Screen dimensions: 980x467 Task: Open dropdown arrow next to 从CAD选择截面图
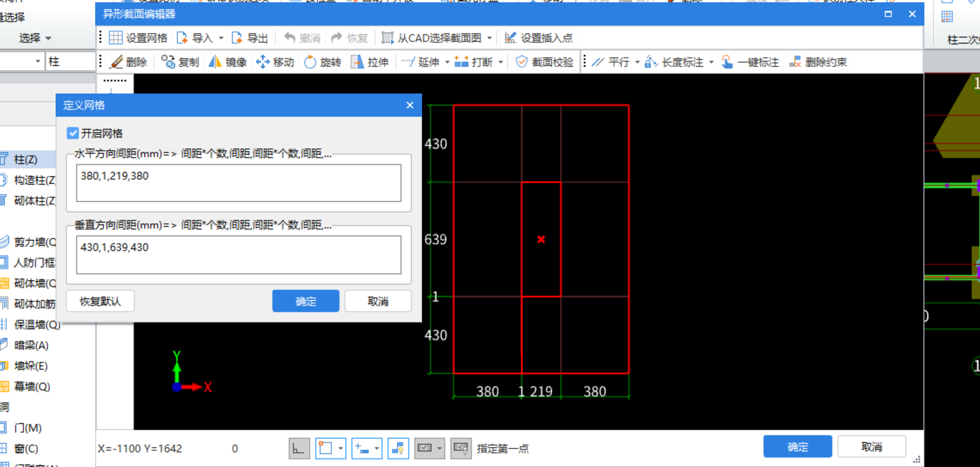(489, 38)
